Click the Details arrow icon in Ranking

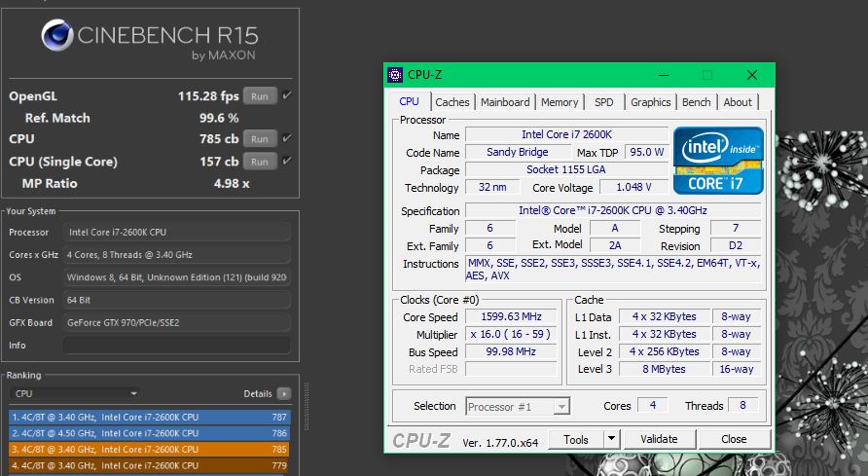[283, 394]
